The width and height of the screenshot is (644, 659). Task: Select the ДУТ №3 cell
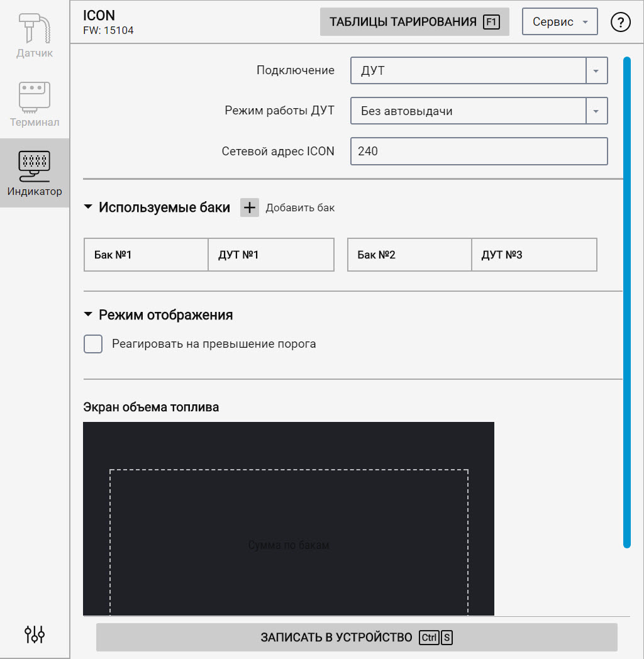click(535, 255)
